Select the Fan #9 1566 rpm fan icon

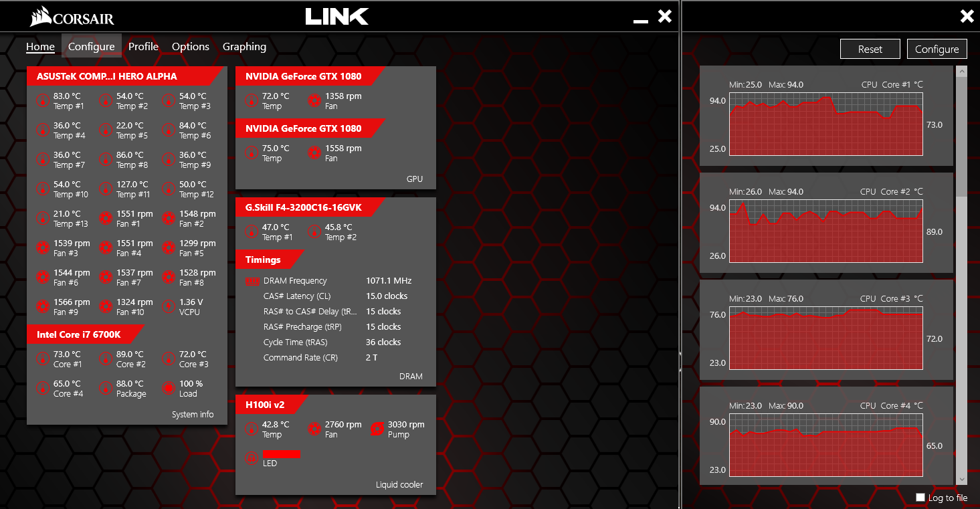pyautogui.click(x=43, y=307)
